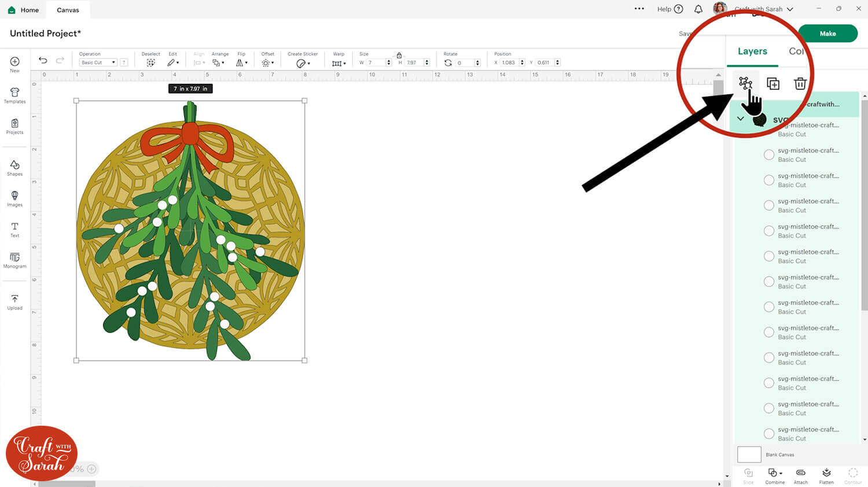Click the width W stepper arrows
This screenshot has width=868, height=487.
389,62
